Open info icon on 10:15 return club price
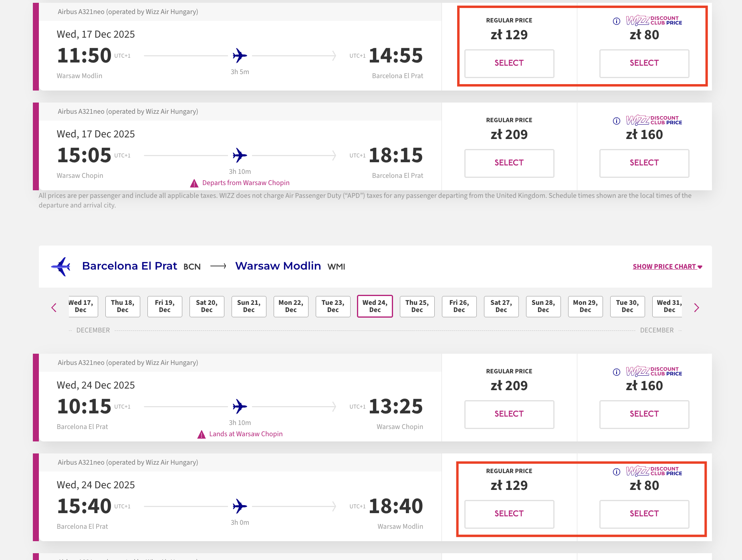This screenshot has height=560, width=742. coord(617,372)
